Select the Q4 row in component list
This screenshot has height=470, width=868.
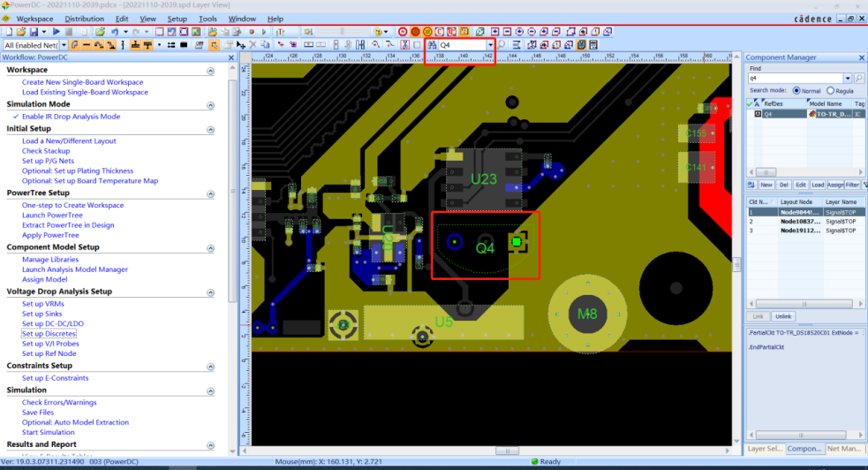(805, 114)
